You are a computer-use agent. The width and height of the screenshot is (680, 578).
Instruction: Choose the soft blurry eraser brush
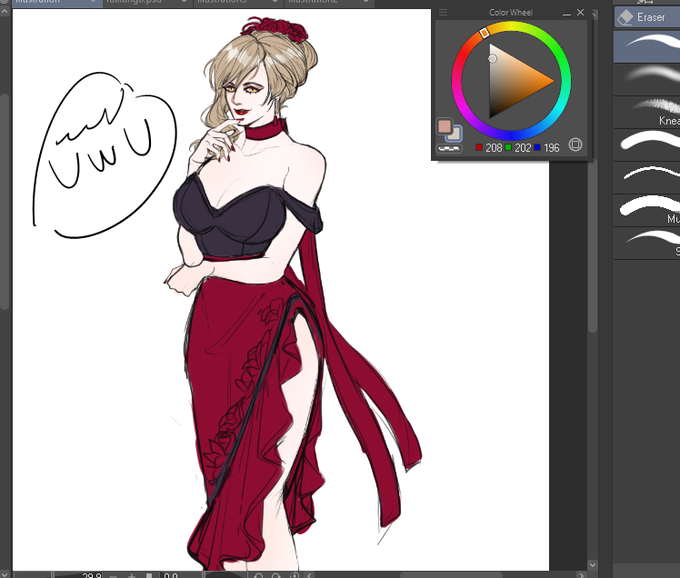(647, 79)
